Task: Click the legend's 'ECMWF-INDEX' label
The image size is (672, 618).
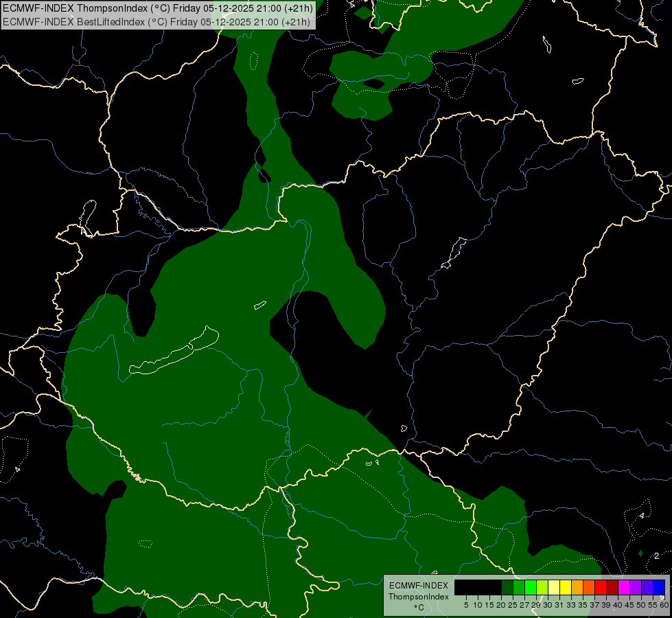Action: coord(418,586)
